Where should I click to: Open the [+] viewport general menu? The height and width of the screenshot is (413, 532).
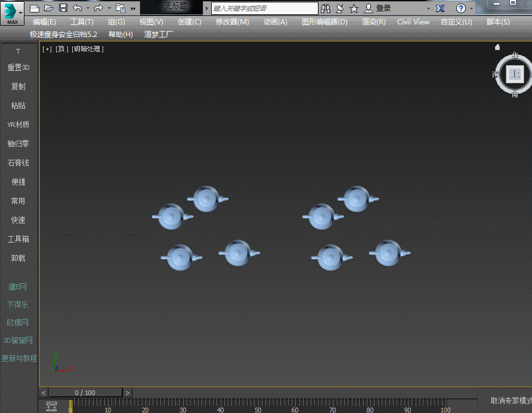click(47, 49)
